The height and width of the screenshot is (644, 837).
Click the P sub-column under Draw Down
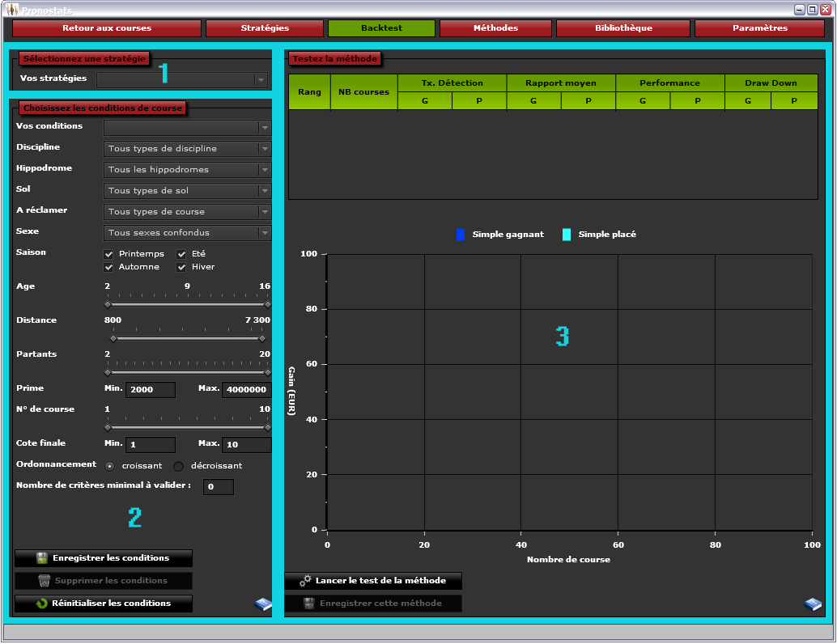click(794, 101)
